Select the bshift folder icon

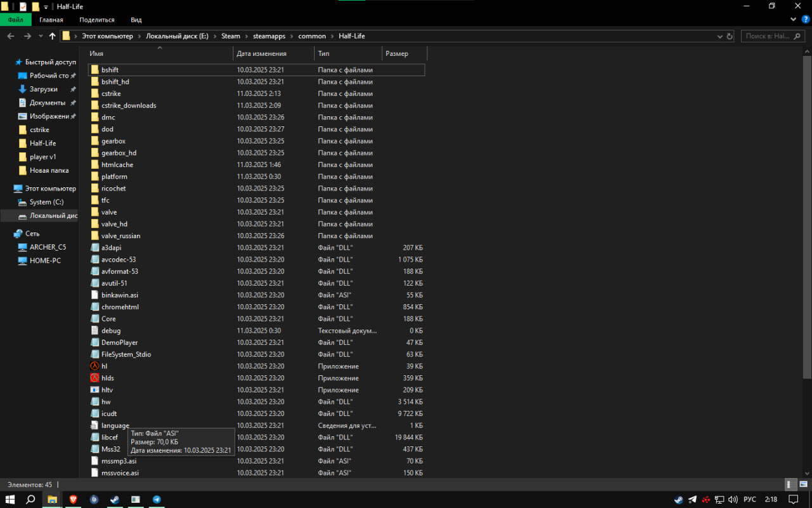95,70
